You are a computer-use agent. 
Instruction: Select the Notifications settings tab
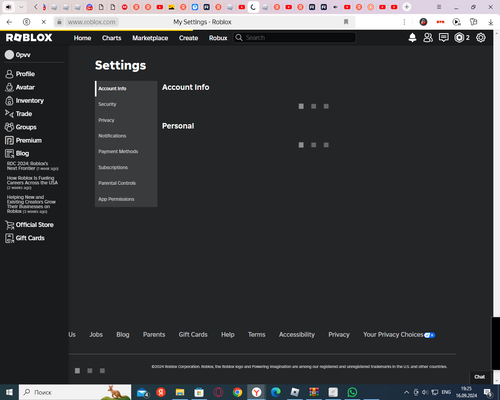pos(126,136)
